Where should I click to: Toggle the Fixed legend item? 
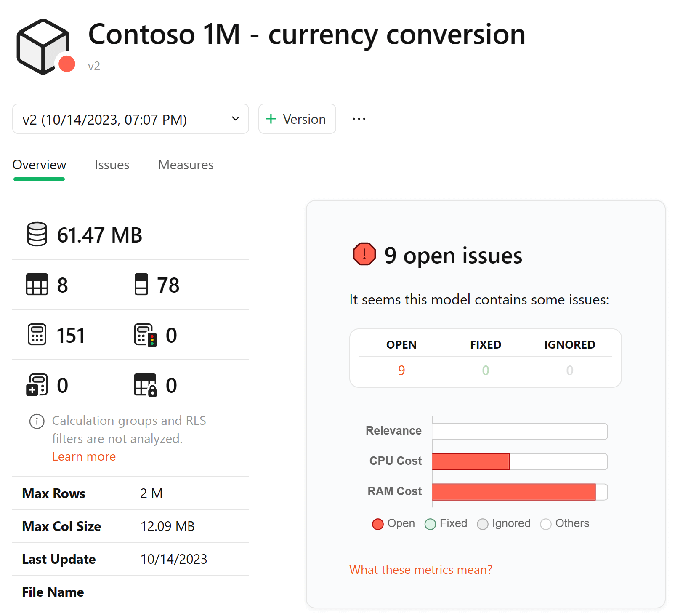[x=446, y=523]
